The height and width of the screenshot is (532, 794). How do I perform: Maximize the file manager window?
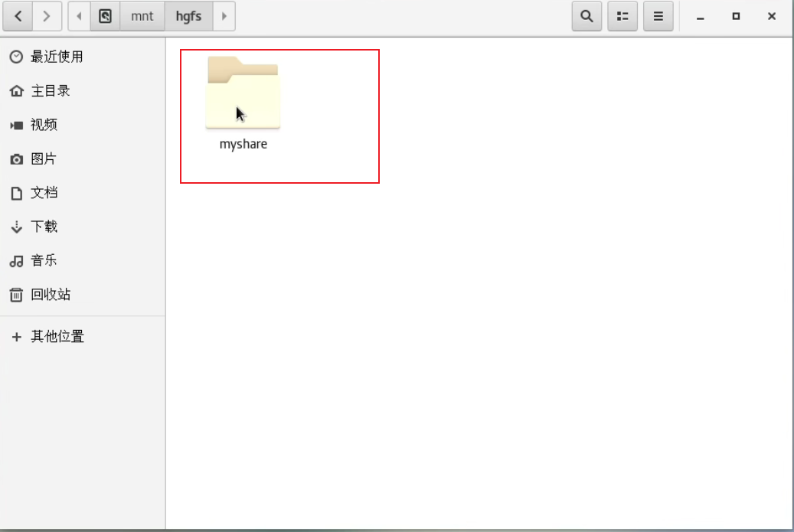tap(736, 17)
